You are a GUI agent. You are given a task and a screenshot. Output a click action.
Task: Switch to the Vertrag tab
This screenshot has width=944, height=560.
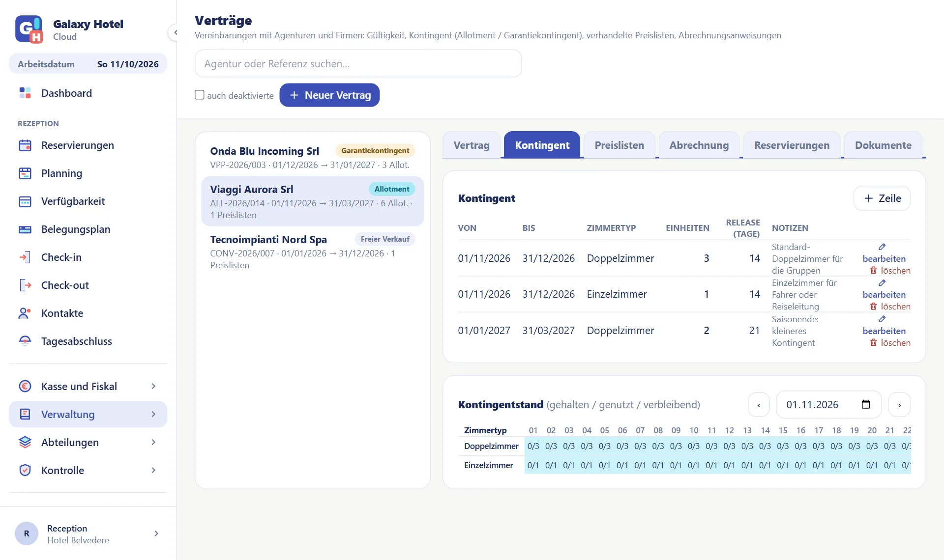pos(471,145)
